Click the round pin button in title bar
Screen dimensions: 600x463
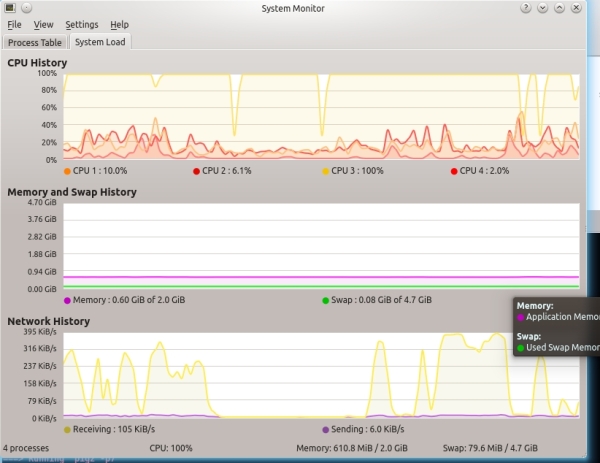[x=26, y=8]
